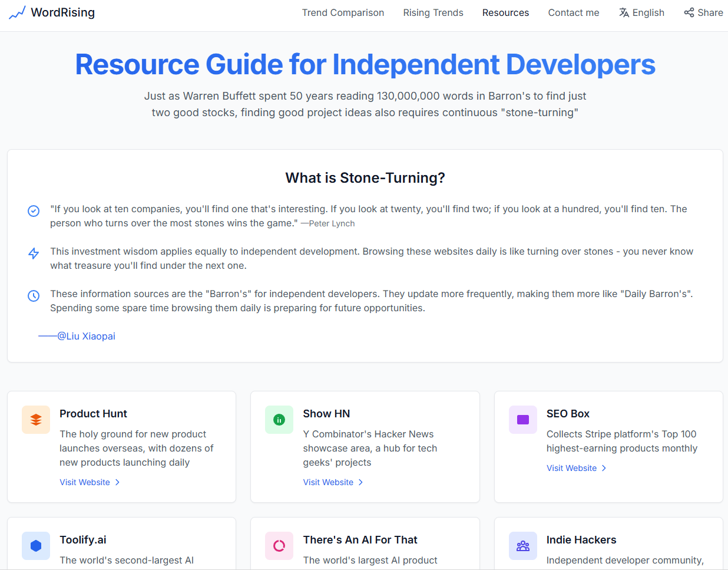
Task: Open the Rising Trends page
Action: click(433, 12)
